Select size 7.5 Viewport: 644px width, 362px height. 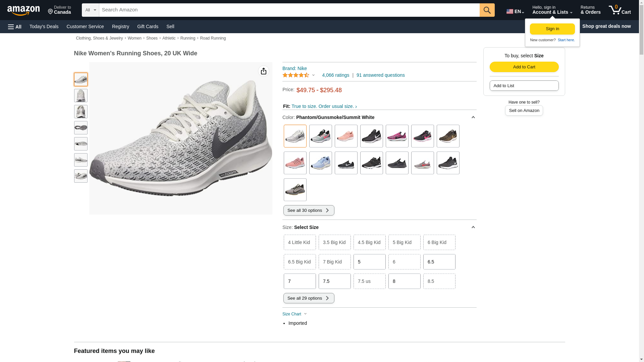coord(334,281)
